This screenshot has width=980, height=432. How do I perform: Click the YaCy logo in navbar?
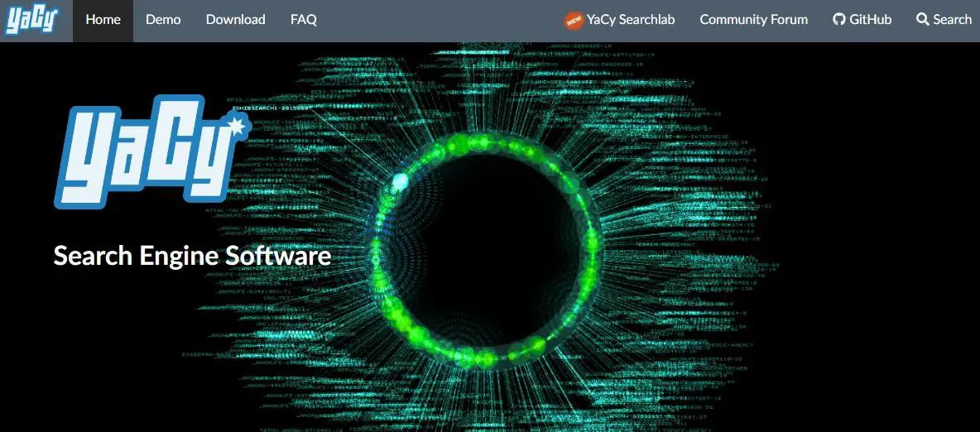click(x=31, y=21)
